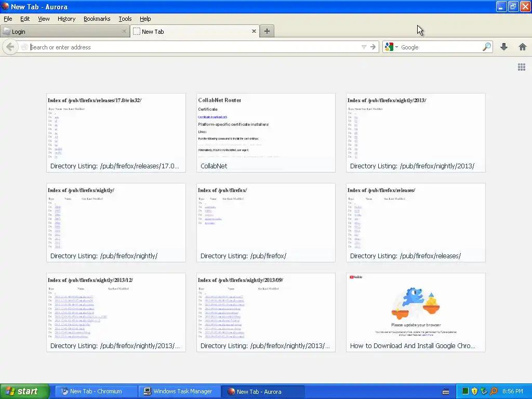Viewport: 532px width, 399px height.
Task: Click the Google engine icon in search box
Action: click(x=389, y=47)
